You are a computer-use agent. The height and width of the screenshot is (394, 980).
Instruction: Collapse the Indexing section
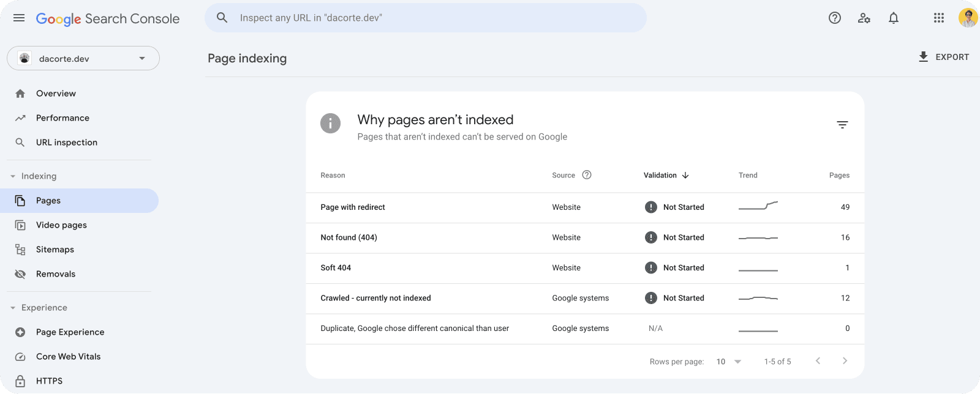(x=13, y=176)
